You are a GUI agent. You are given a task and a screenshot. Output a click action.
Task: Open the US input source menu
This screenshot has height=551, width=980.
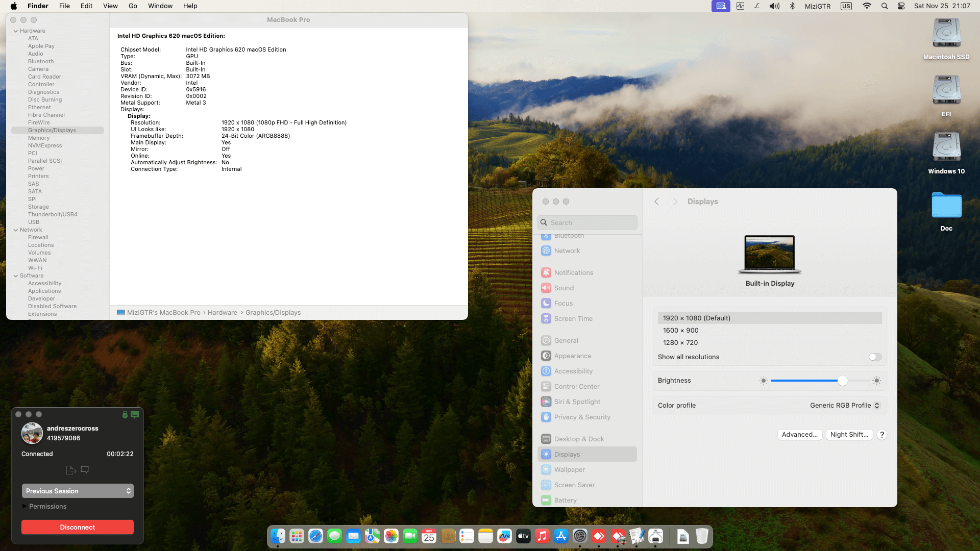(x=846, y=6)
